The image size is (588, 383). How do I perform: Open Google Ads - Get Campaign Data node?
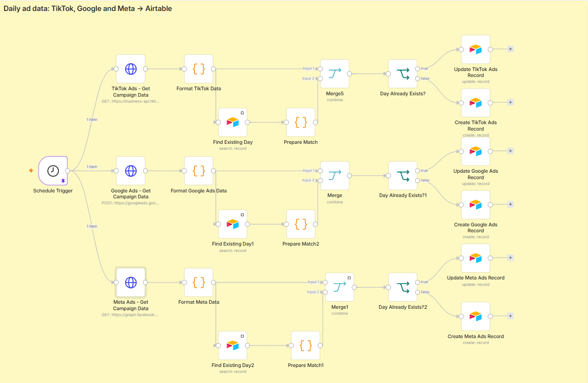(131, 171)
